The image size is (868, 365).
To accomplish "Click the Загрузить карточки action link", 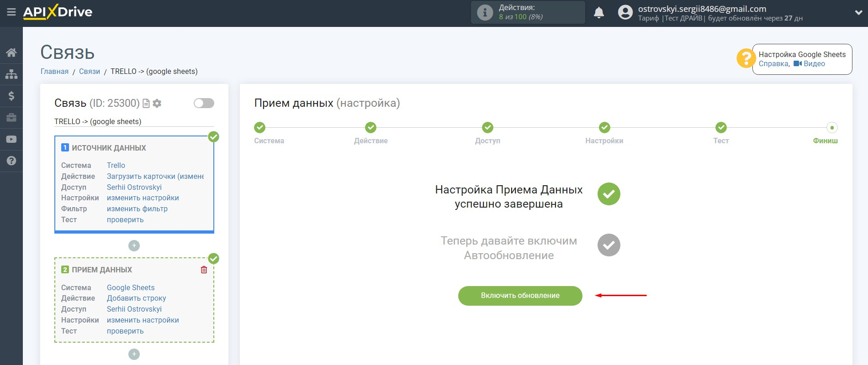I will pos(155,176).
